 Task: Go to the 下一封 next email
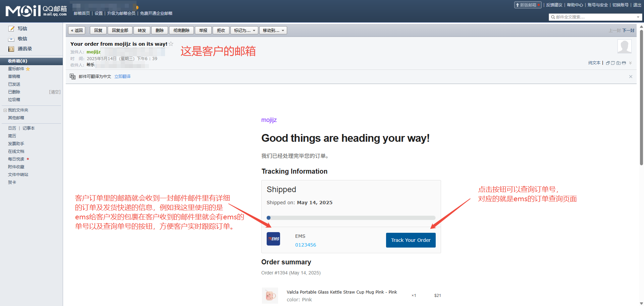[628, 30]
